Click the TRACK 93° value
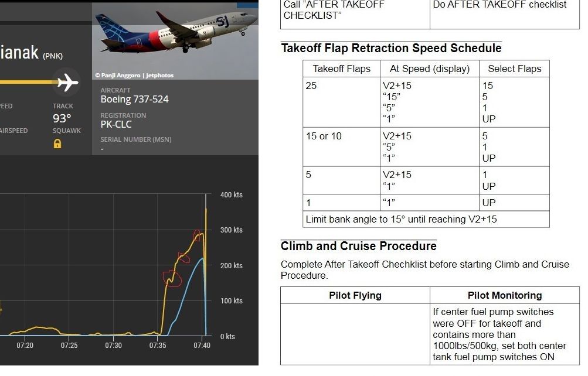Image resolution: width=588 pixels, height=376 pixels. click(62, 118)
